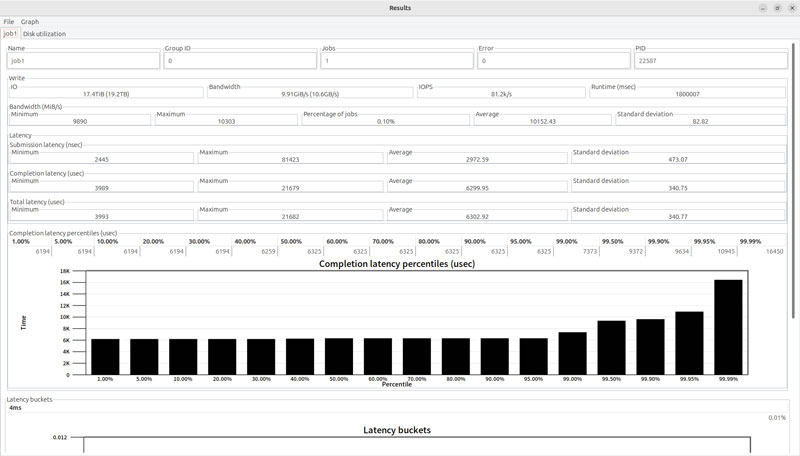Click the Runtime (msec) field
The height and width of the screenshot is (456, 800).
(688, 93)
